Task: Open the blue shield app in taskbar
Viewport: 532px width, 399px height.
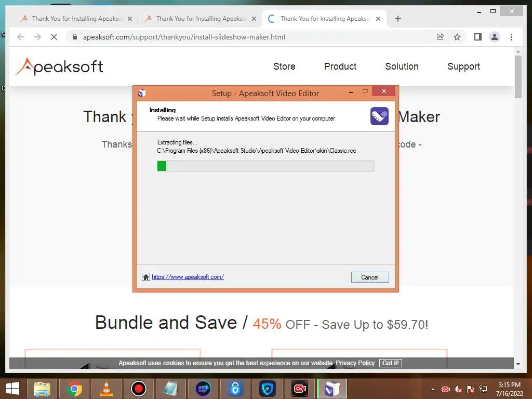Action: [x=268, y=389]
